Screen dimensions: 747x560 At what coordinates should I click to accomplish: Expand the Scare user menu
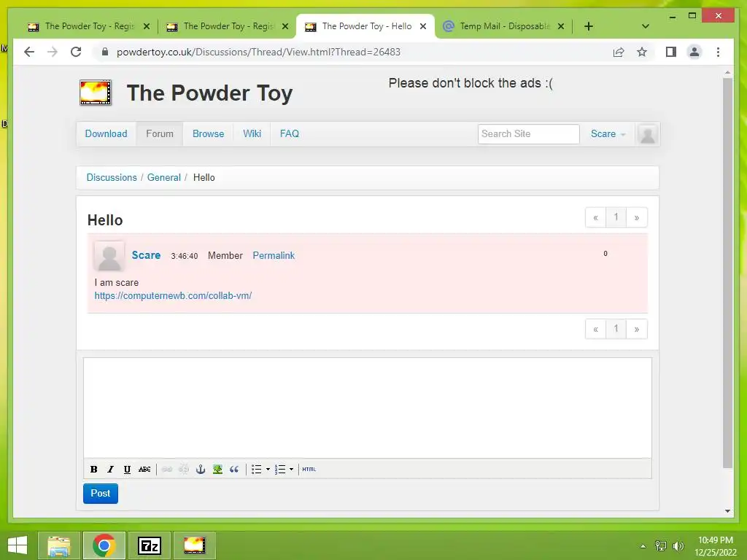tap(608, 134)
